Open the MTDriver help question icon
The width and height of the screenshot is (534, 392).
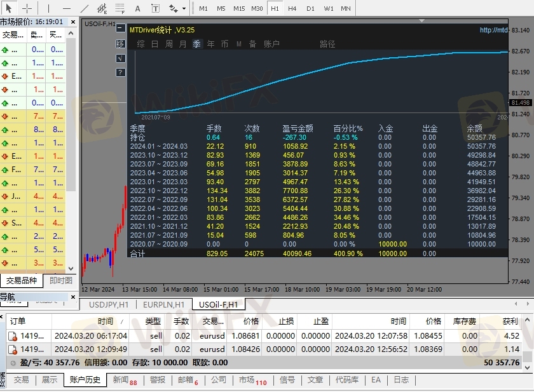click(x=121, y=72)
